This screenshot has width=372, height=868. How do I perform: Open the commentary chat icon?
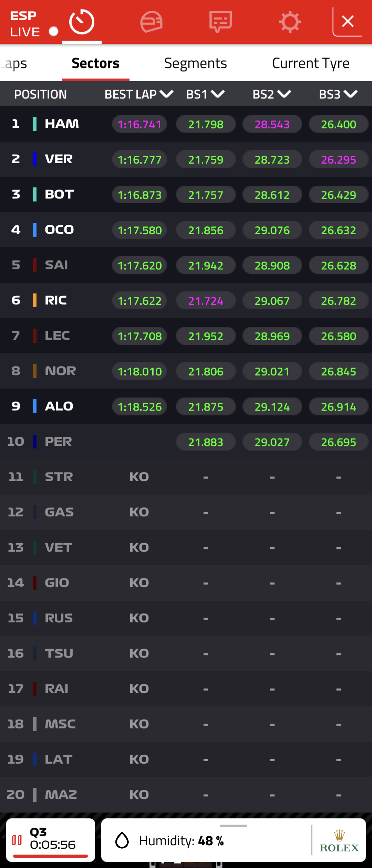[x=220, y=22]
